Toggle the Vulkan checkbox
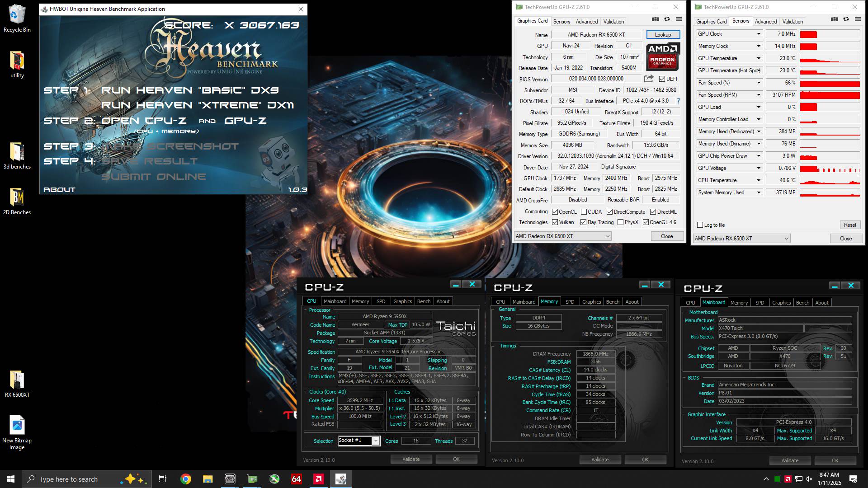This screenshot has height=488, width=868. point(555,222)
